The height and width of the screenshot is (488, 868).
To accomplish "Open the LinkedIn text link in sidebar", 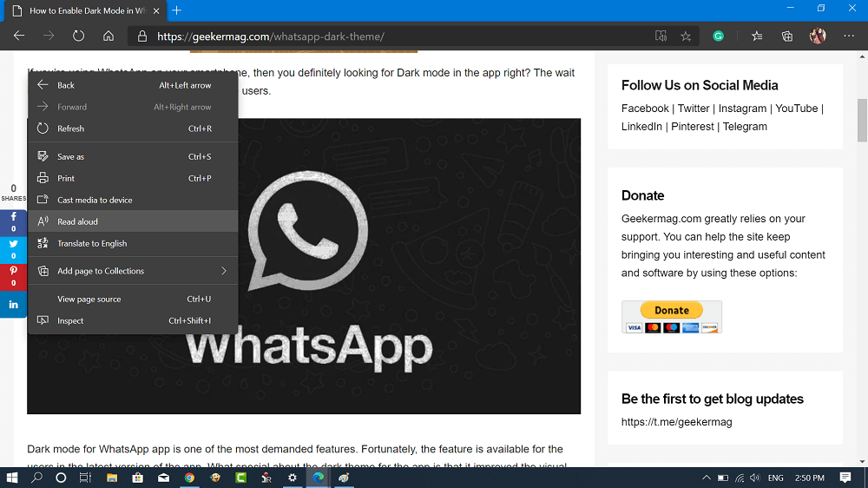I will 641,127.
